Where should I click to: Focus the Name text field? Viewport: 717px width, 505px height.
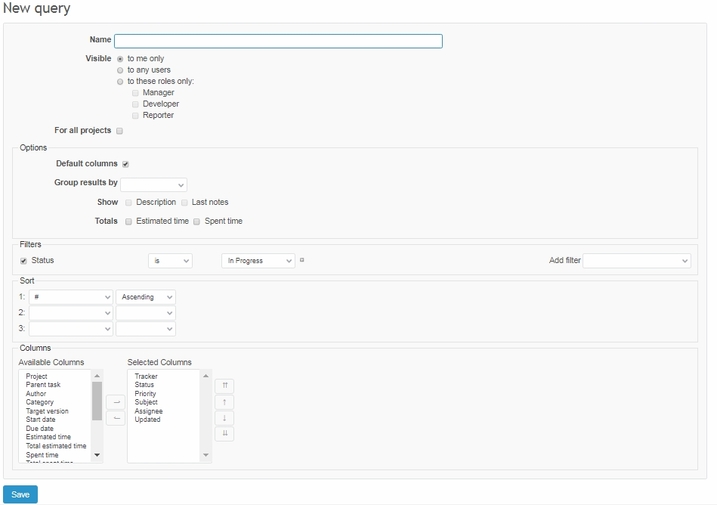point(278,41)
